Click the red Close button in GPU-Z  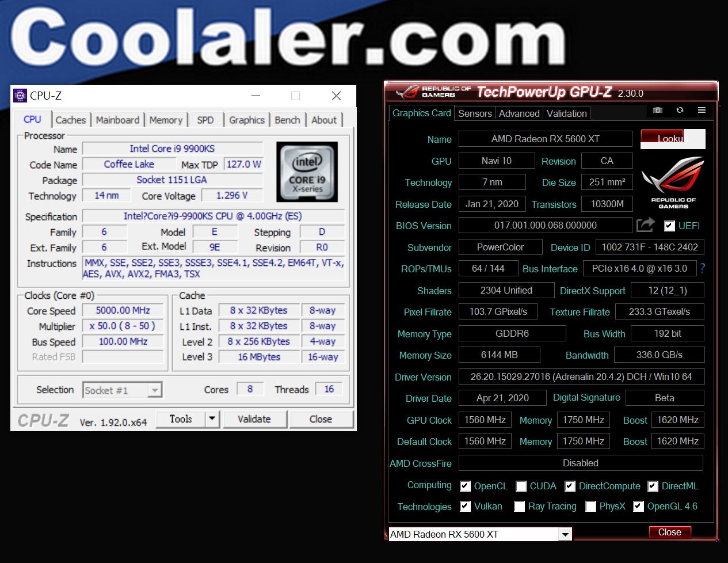(670, 532)
